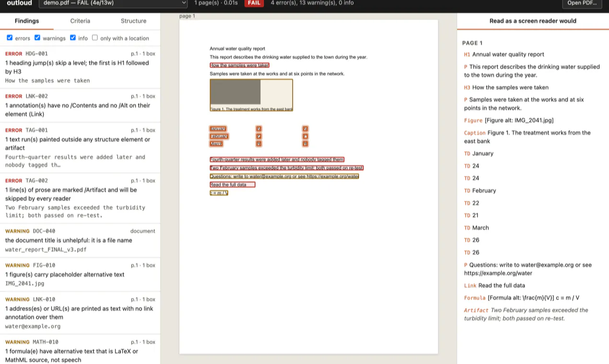Image resolution: width=609 pixels, height=364 pixels.
Task: Switch to the Structure tab
Action: 133,21
